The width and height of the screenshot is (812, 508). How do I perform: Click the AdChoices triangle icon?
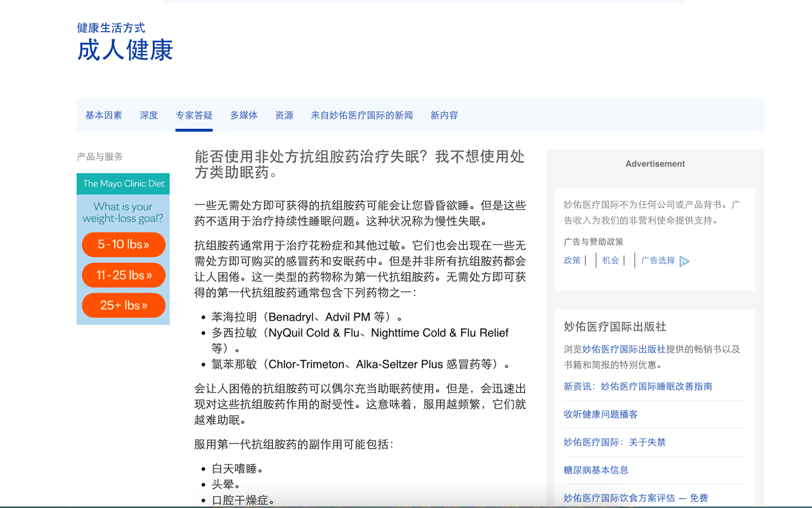click(x=684, y=261)
